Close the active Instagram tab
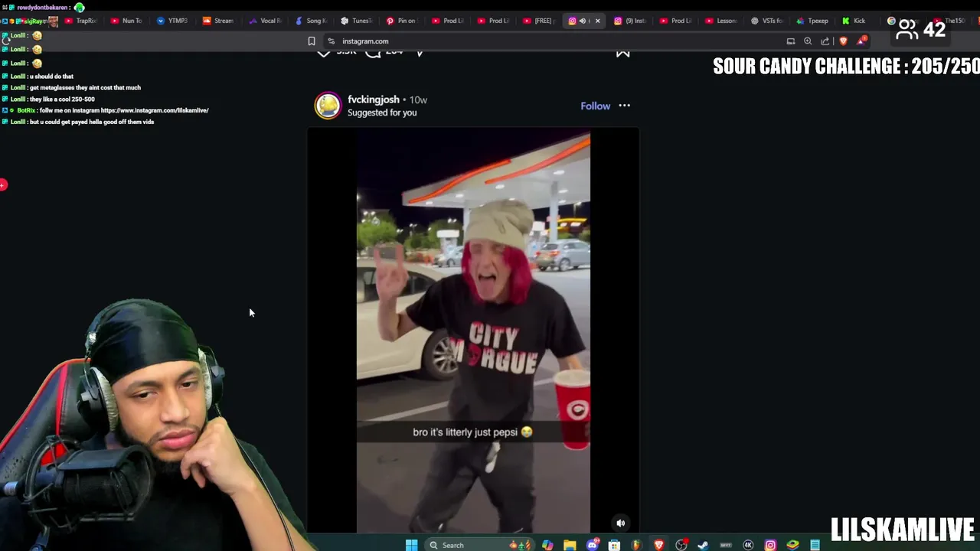 point(597,21)
